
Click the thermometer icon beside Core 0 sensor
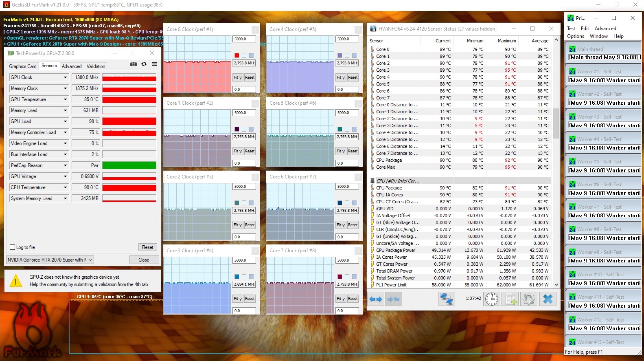tap(372, 49)
